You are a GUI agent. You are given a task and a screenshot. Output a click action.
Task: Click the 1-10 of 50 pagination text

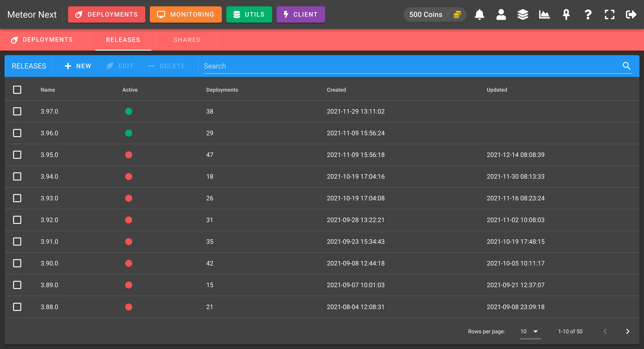(570, 331)
